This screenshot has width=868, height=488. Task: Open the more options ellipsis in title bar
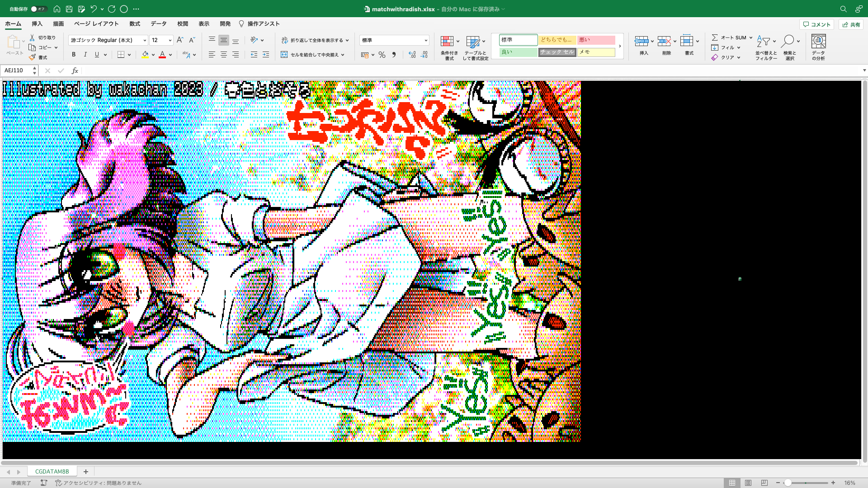coord(136,9)
